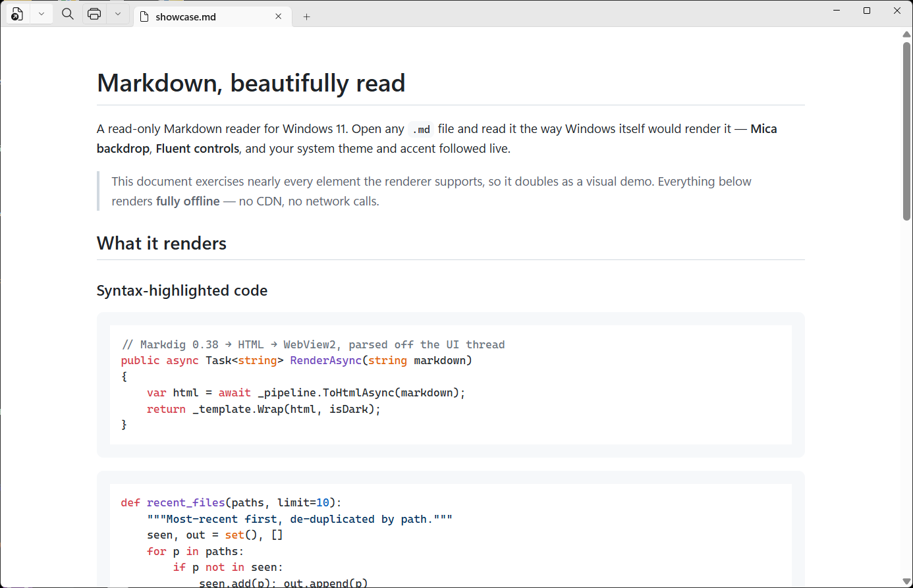Click the document icon on showcase.md tab
Image resolution: width=913 pixels, height=588 pixels.
(x=144, y=16)
